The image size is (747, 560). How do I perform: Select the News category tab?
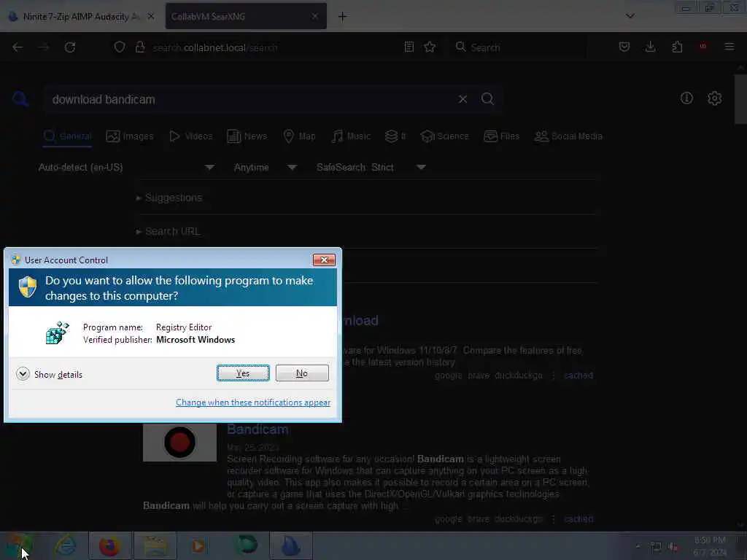pyautogui.click(x=247, y=136)
